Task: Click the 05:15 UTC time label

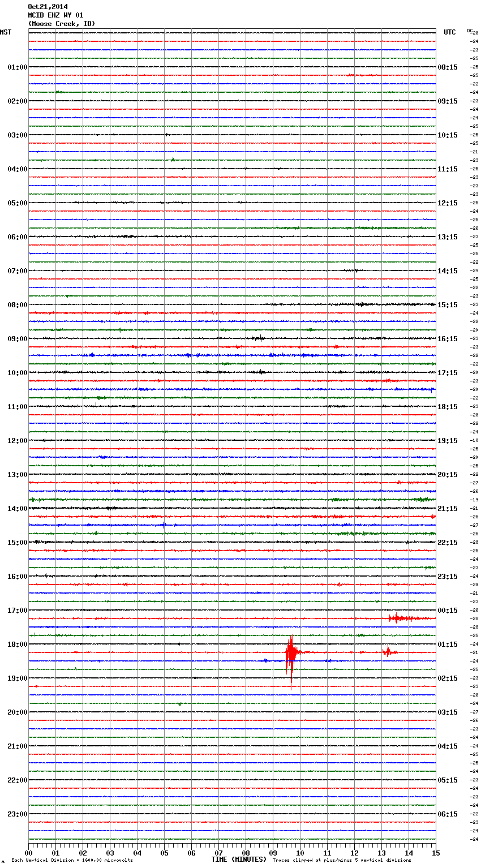Action: (448, 780)
